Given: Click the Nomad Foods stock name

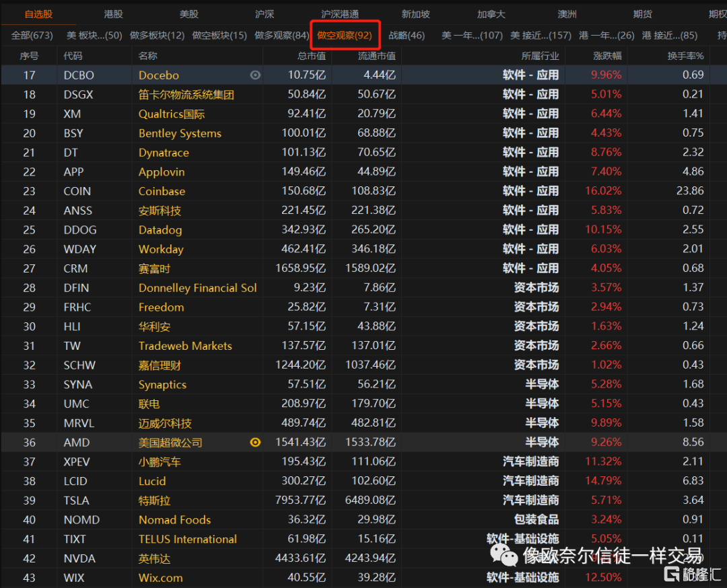Looking at the screenshot, I should pyautogui.click(x=175, y=520).
